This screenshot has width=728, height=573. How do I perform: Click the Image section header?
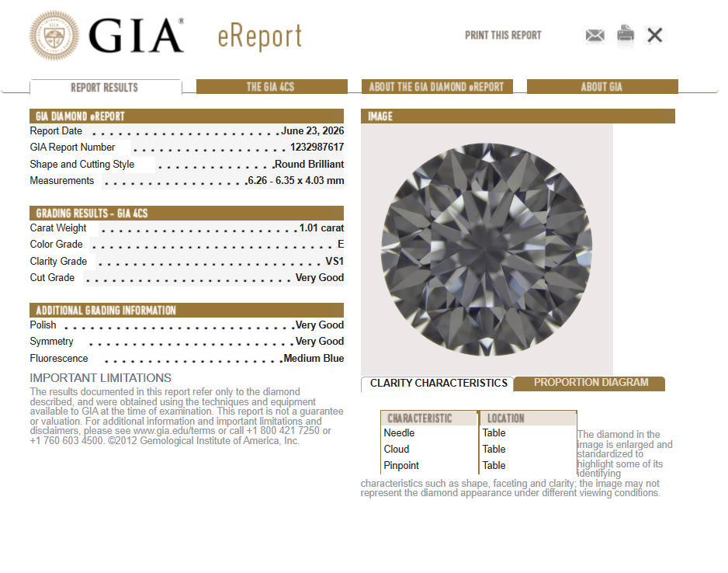point(518,116)
